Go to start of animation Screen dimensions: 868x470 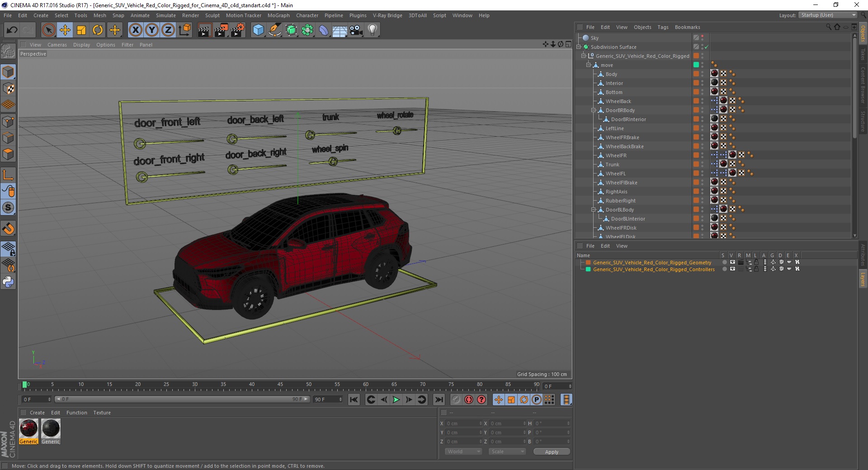click(354, 399)
